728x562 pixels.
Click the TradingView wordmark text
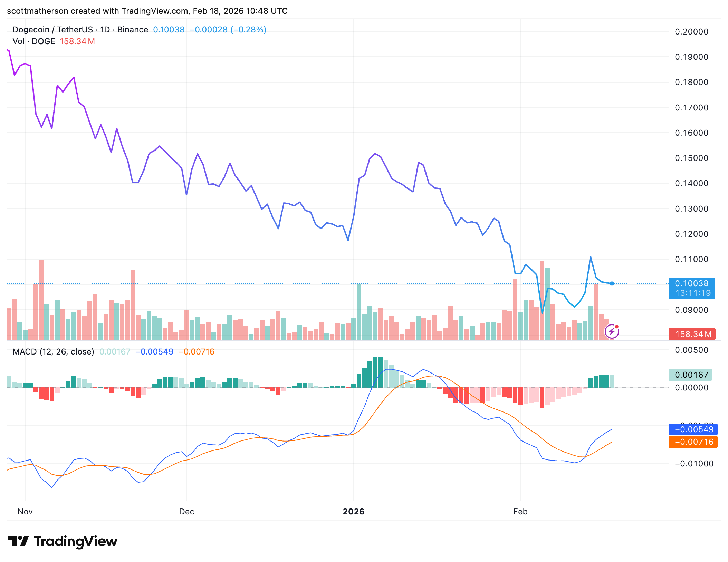pos(75,541)
